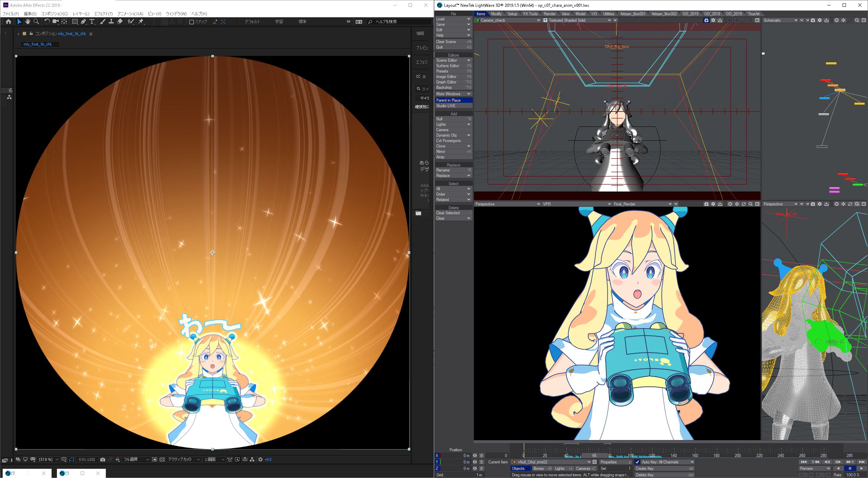This screenshot has width=868, height=478.
Task: Select the Hand tool in After Effects
Action: tap(27, 22)
